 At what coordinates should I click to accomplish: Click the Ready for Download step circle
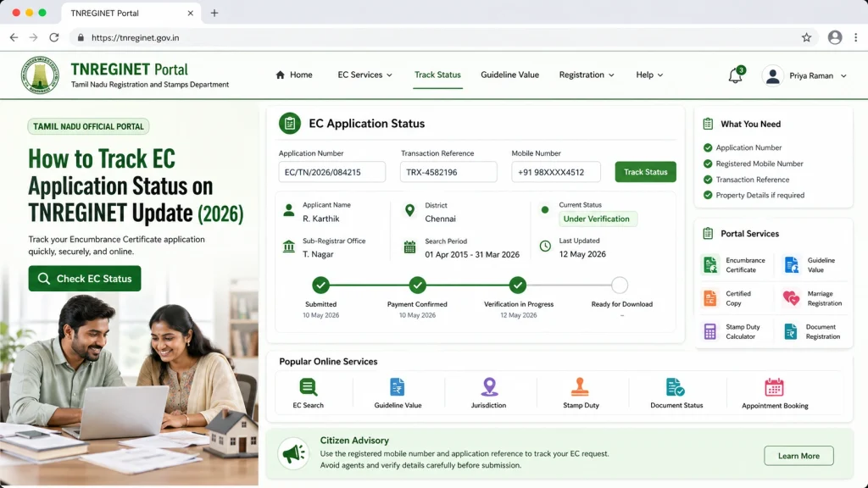pyautogui.click(x=620, y=286)
